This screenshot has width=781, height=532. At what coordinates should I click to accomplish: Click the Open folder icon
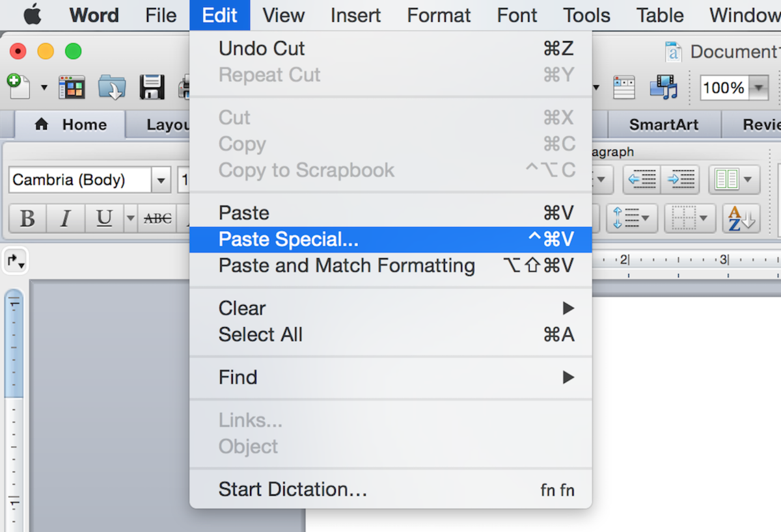coord(111,86)
